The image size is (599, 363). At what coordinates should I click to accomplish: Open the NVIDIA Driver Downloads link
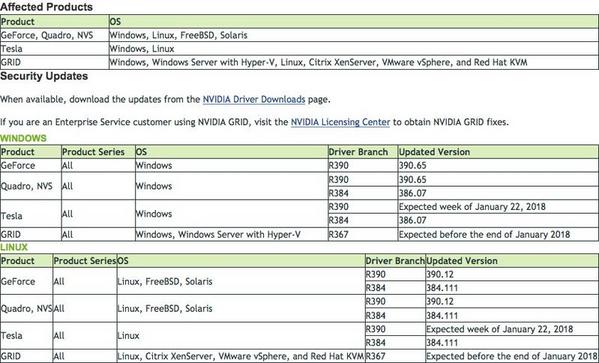click(x=254, y=99)
